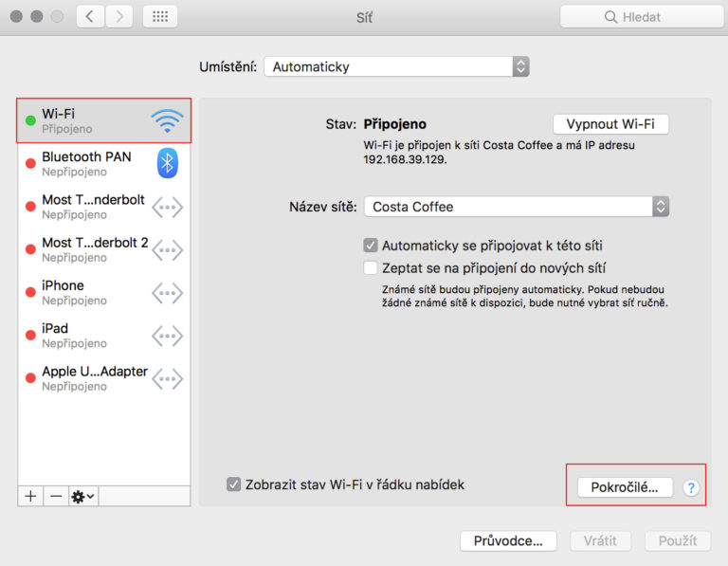Open the help question mark button
Image resolution: width=728 pixels, height=566 pixels.
pyautogui.click(x=691, y=487)
